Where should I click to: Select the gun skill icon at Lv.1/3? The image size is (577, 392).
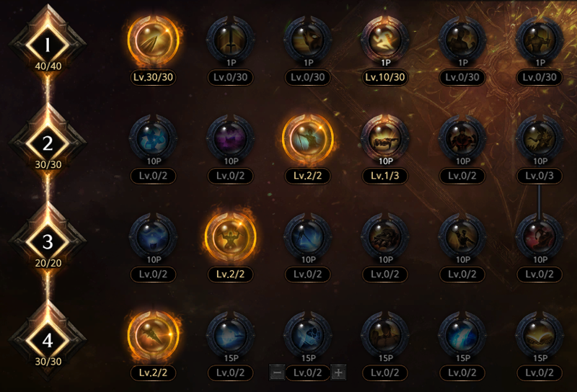[x=385, y=138]
